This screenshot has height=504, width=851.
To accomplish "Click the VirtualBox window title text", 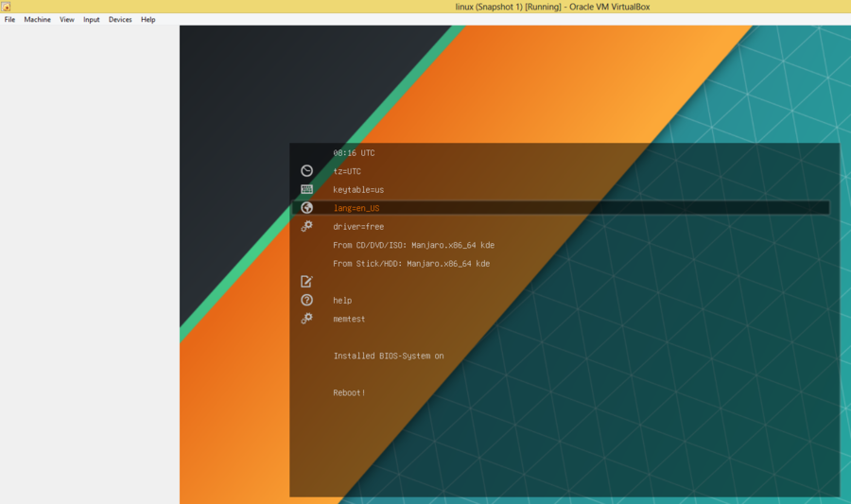I will coord(552,7).
